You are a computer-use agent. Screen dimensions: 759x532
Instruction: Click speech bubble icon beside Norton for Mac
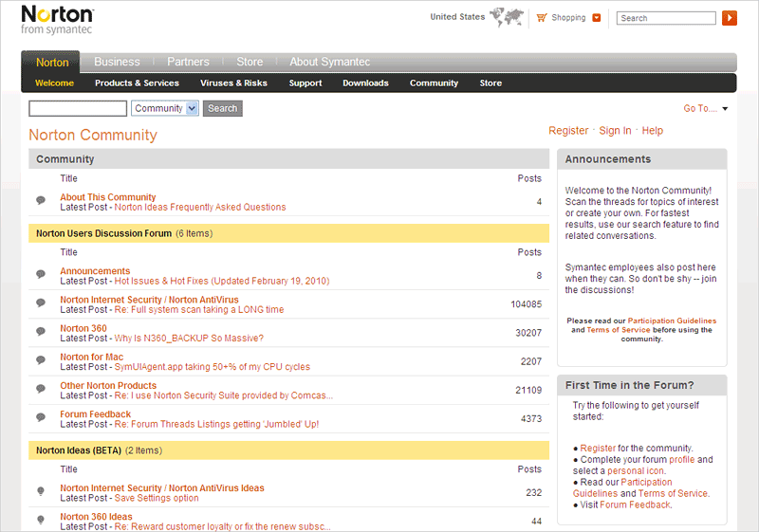click(x=41, y=361)
